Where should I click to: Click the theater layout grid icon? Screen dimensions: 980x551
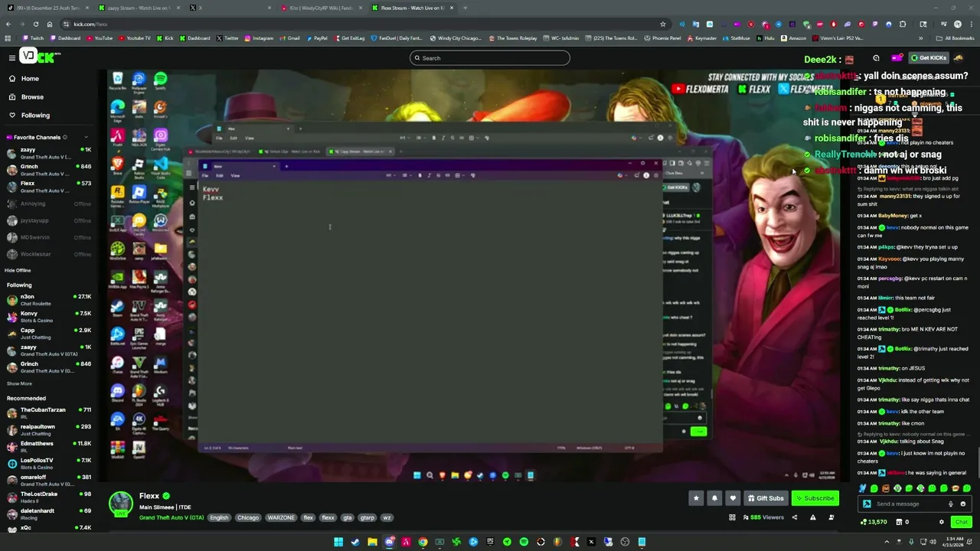(x=732, y=517)
